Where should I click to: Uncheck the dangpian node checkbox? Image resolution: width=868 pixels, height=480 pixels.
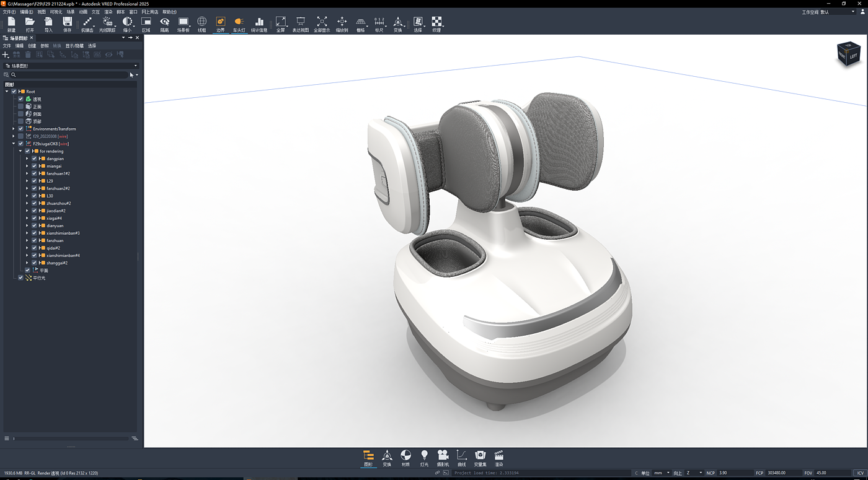pyautogui.click(x=34, y=159)
